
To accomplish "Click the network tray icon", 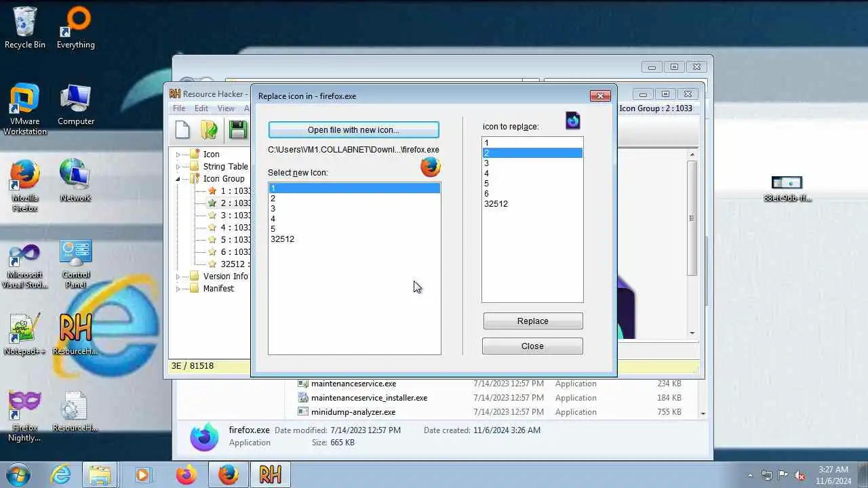I will 767,475.
